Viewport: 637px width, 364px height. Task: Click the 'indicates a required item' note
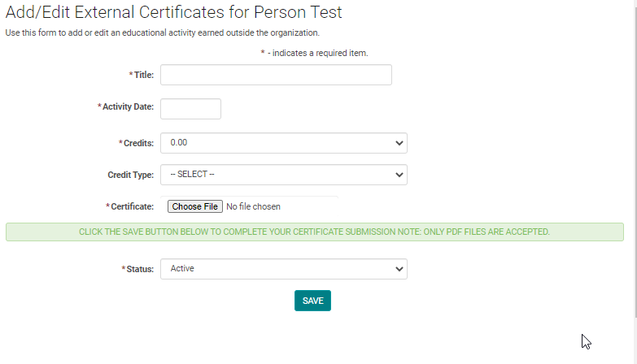(x=319, y=54)
